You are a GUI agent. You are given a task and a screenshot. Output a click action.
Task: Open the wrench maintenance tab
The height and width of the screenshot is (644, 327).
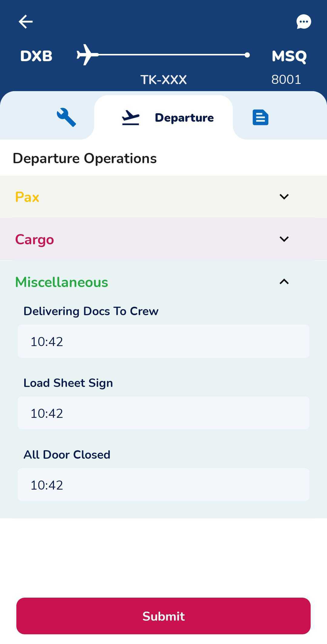(66, 117)
